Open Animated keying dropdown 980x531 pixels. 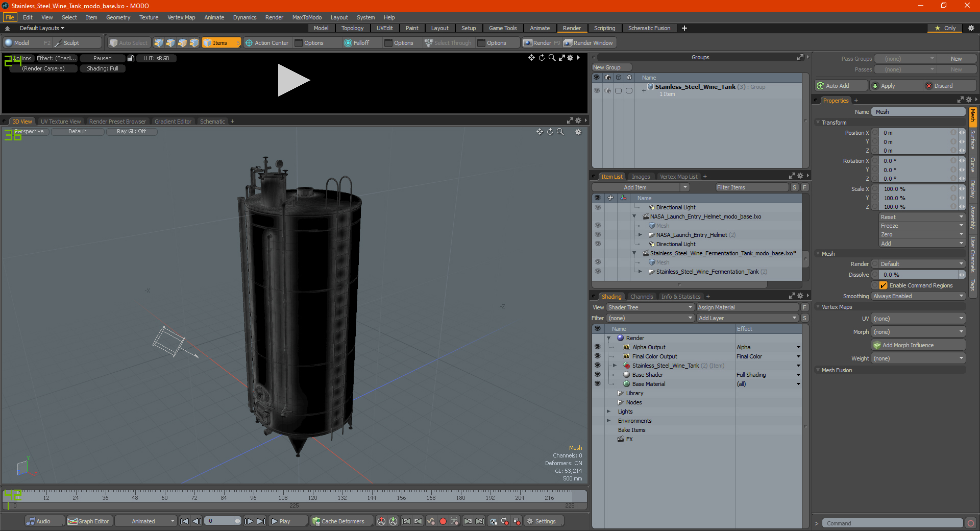[x=146, y=521]
